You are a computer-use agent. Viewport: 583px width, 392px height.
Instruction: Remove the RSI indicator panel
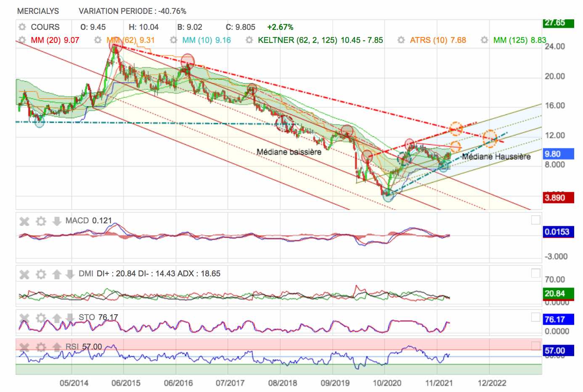[x=24, y=347]
